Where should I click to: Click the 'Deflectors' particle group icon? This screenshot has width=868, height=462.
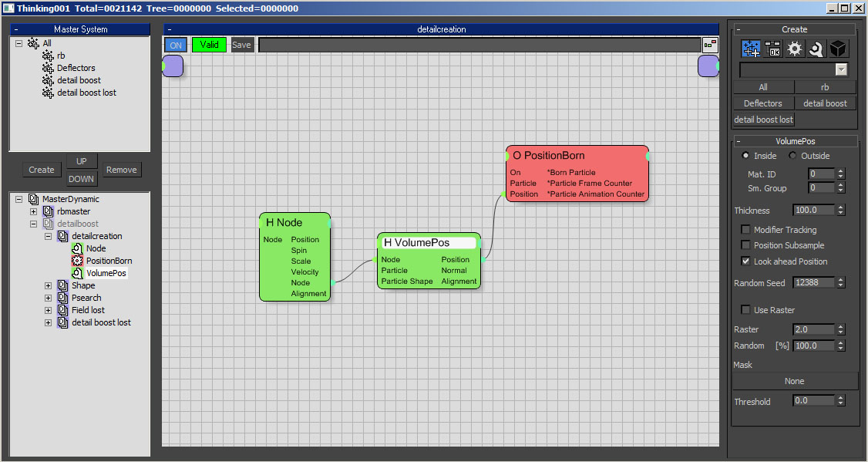pos(48,68)
